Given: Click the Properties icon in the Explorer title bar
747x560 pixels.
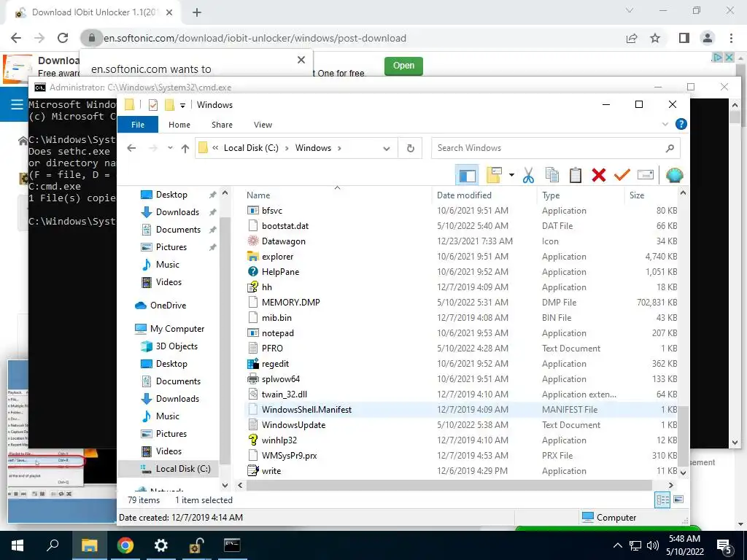Looking at the screenshot, I should (x=153, y=105).
